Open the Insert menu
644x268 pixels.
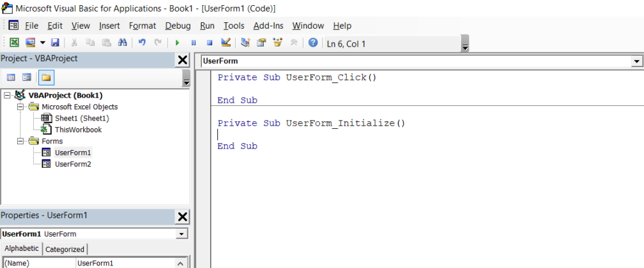coord(109,26)
